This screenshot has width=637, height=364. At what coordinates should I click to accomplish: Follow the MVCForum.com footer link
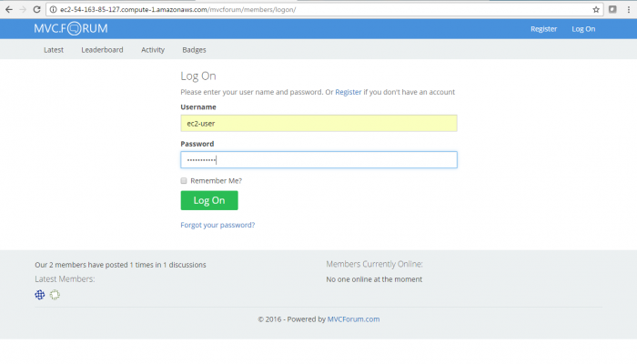click(x=353, y=319)
